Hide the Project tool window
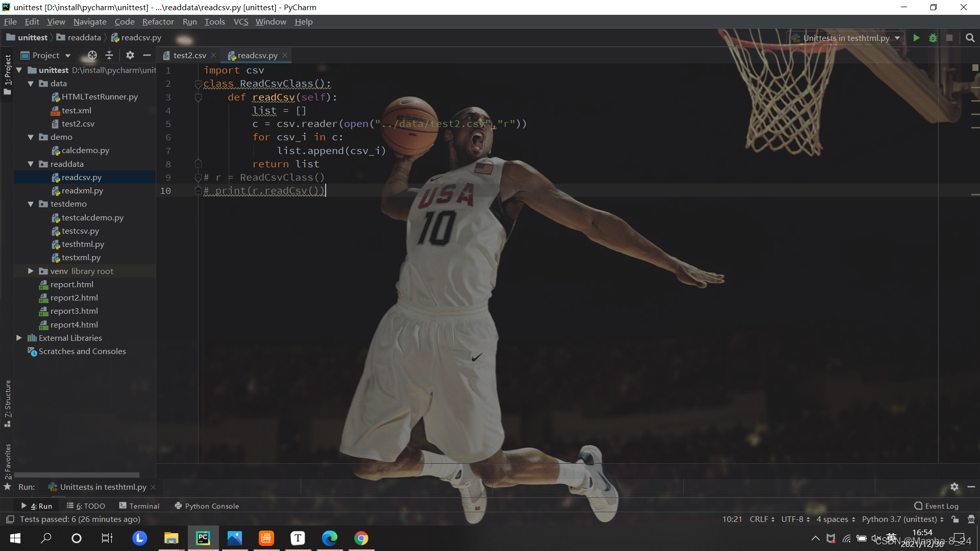Screen dimensions: 980x551 pos(147,55)
